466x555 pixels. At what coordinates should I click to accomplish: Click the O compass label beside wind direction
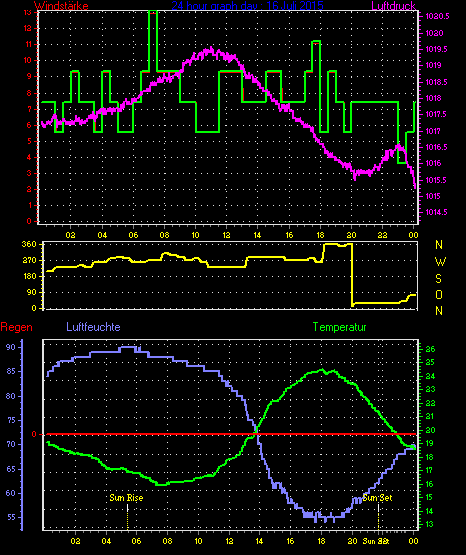pyautogui.click(x=439, y=294)
